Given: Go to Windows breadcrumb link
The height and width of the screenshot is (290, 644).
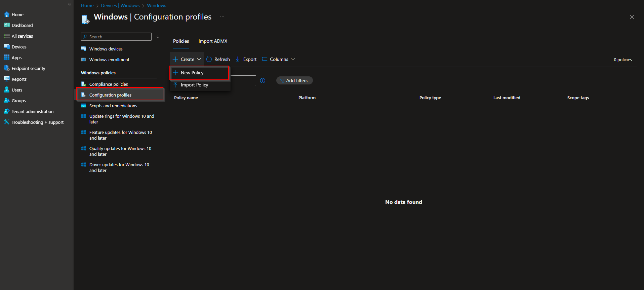Looking at the screenshot, I should [157, 5].
